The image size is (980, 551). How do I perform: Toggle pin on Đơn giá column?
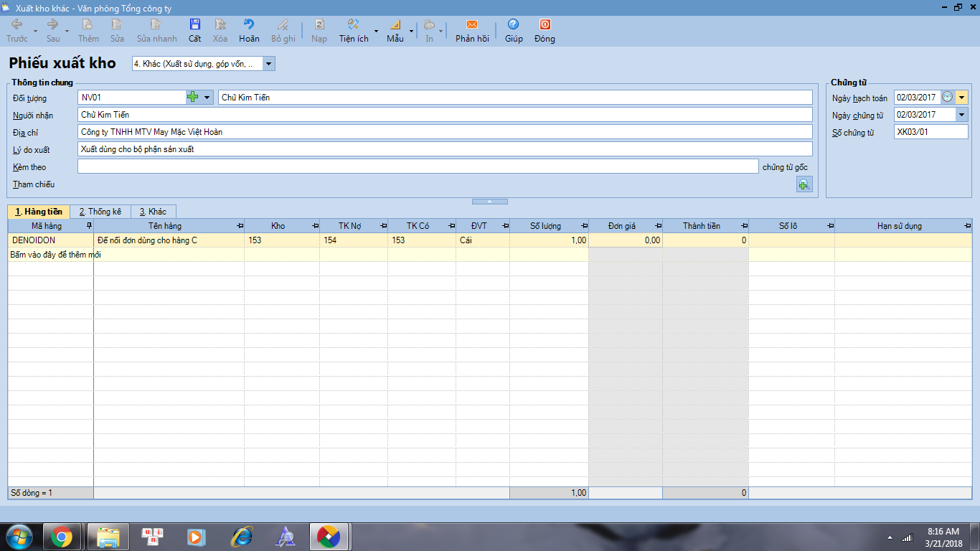pos(658,226)
